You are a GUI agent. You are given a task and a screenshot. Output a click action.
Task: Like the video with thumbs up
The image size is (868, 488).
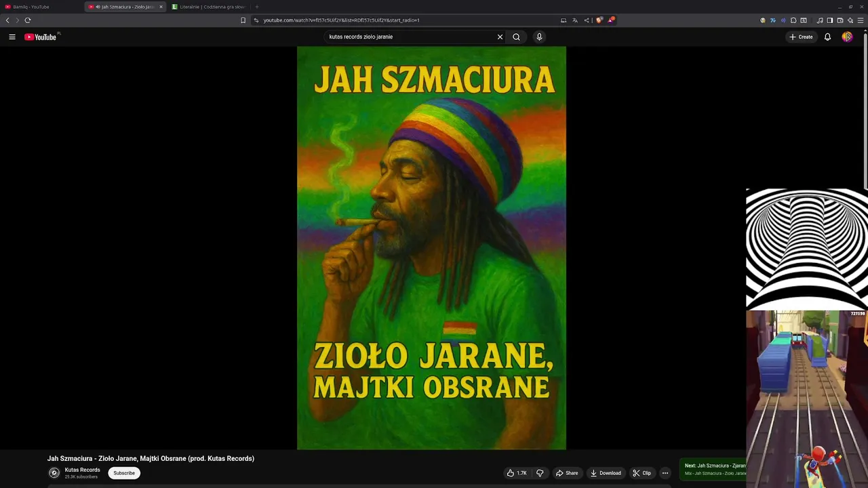coord(517,473)
